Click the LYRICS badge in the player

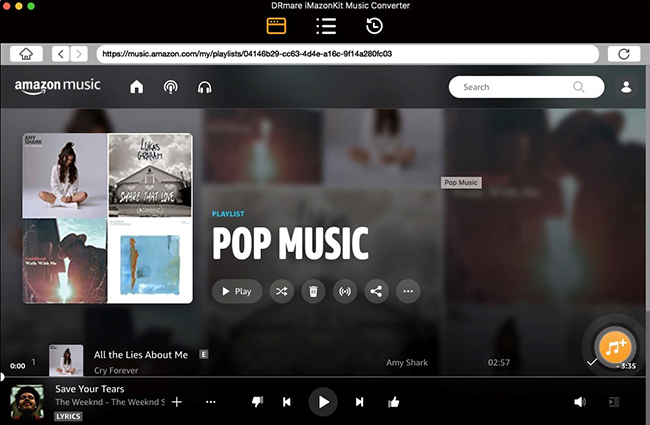pyautogui.click(x=68, y=416)
